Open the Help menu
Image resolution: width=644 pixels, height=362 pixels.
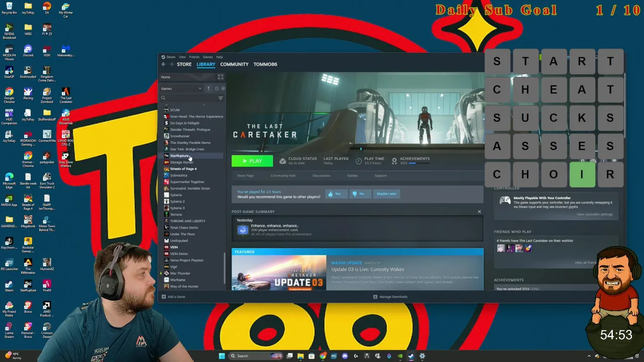tap(219, 57)
